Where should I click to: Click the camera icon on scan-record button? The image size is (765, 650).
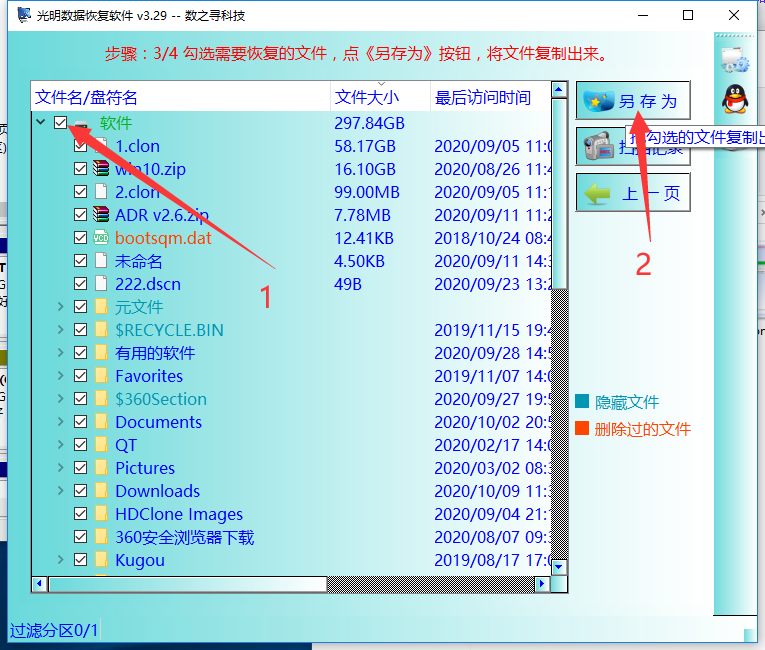(x=599, y=146)
